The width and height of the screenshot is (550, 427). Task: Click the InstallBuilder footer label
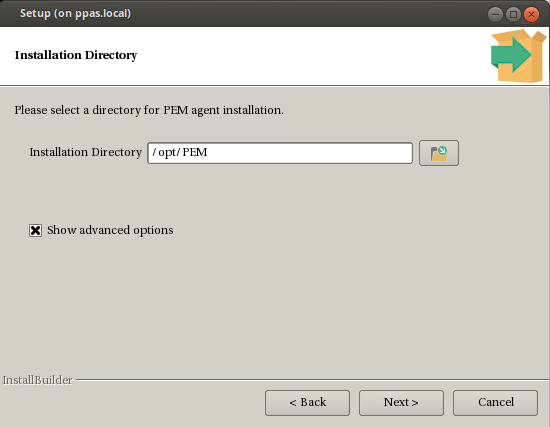click(x=38, y=380)
